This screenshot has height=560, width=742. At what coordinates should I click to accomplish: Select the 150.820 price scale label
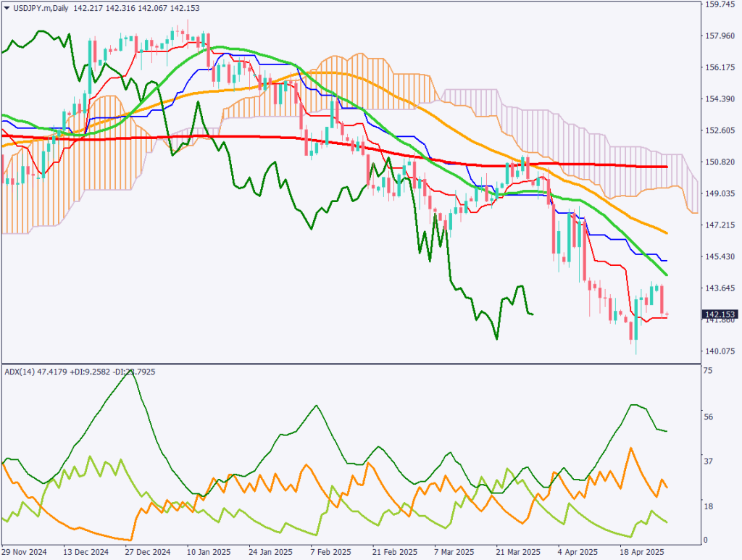(x=720, y=162)
